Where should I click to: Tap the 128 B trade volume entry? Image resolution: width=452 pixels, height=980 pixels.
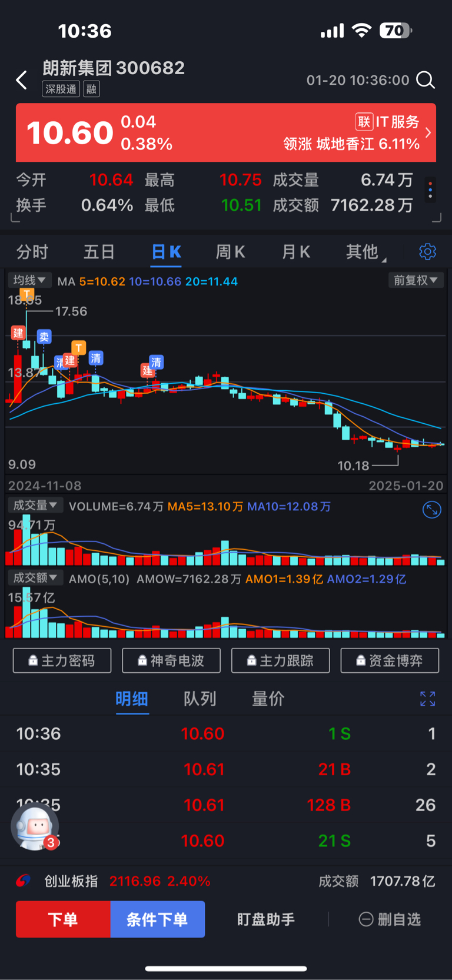[x=329, y=805]
